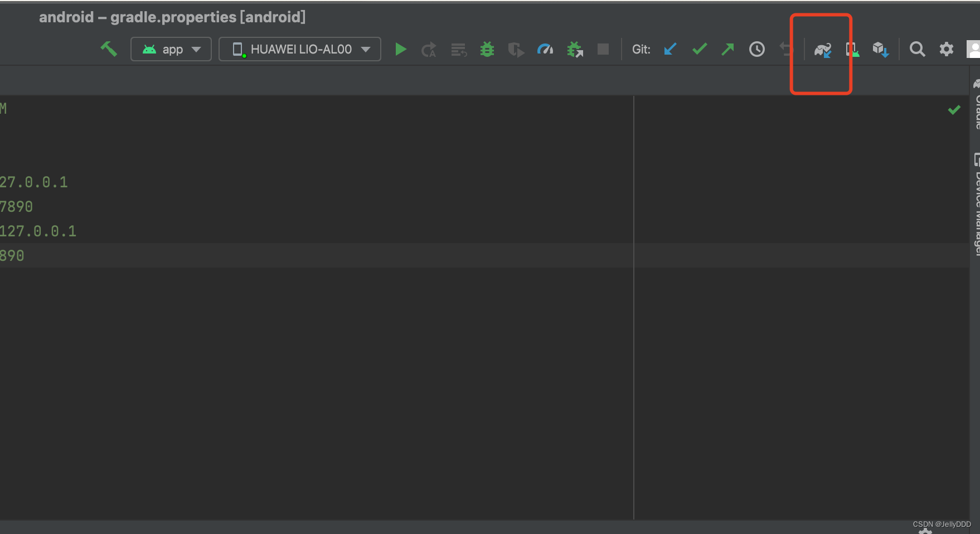Update project with Git blue arrow
The image size is (980, 534).
(671, 49)
